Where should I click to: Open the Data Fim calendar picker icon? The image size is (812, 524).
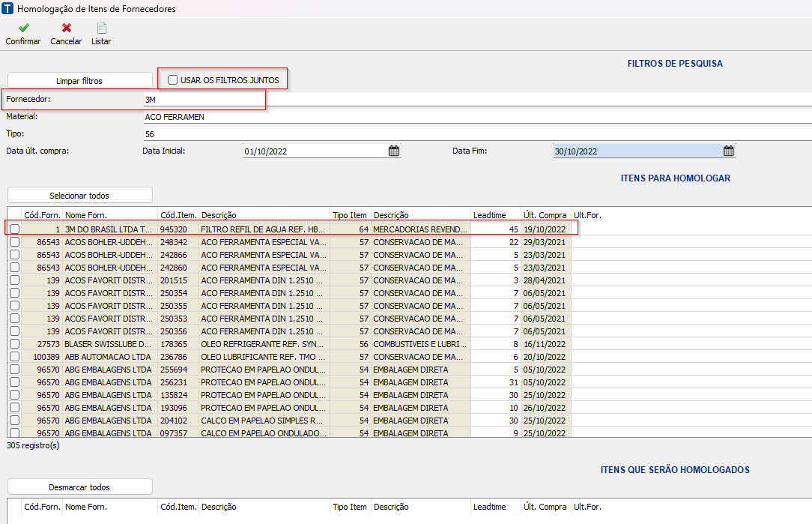pyautogui.click(x=728, y=151)
